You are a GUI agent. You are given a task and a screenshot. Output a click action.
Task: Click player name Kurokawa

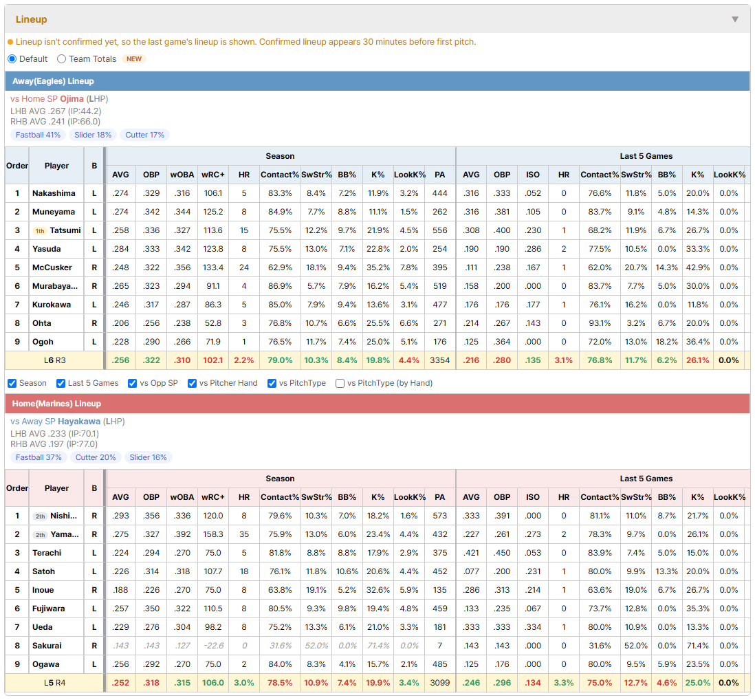tap(52, 305)
